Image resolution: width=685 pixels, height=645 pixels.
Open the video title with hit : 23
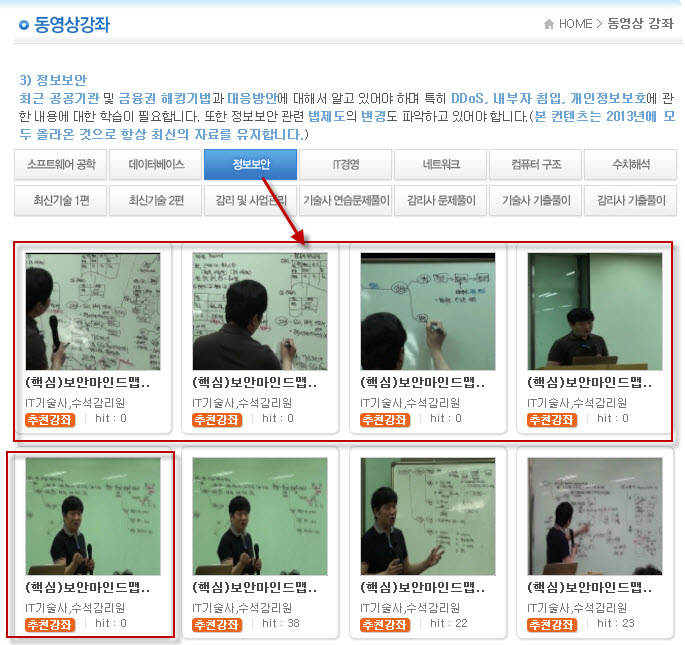coord(589,588)
